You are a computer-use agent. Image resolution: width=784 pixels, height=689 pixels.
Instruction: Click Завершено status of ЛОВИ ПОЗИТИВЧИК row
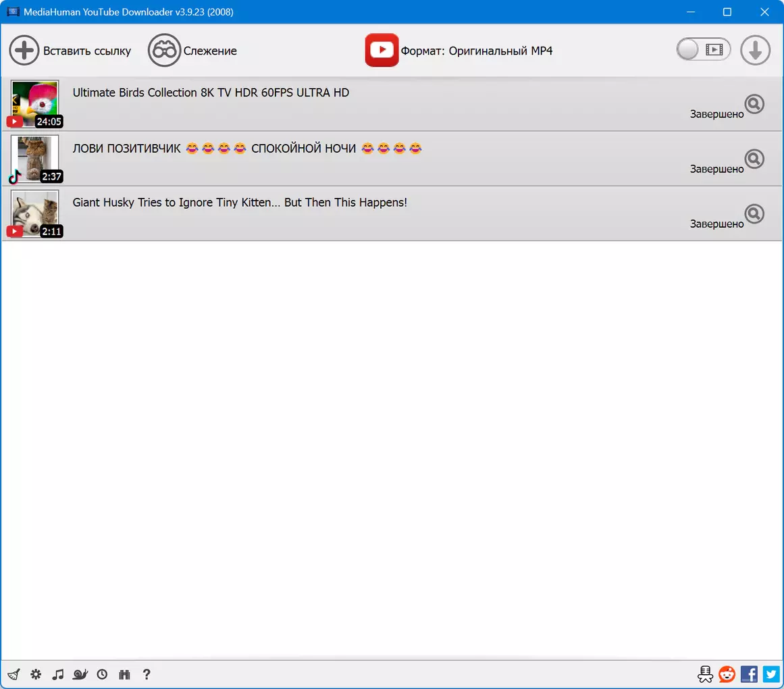coord(716,169)
